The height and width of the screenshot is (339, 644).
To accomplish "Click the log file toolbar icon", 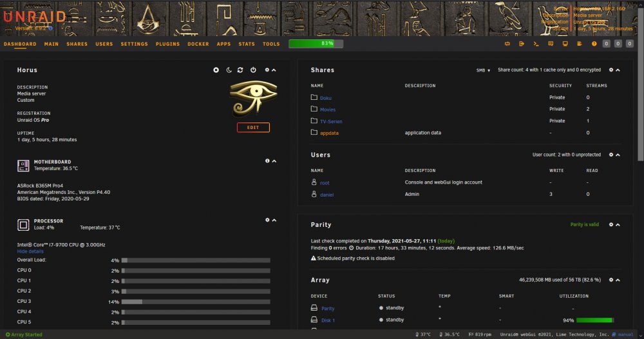I will (580, 44).
